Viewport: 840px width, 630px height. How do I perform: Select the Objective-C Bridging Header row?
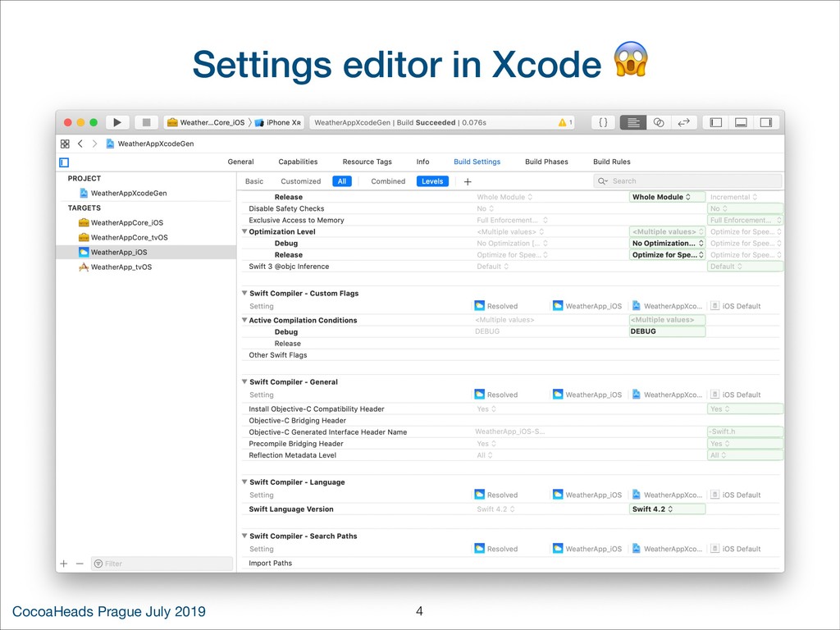(510, 421)
